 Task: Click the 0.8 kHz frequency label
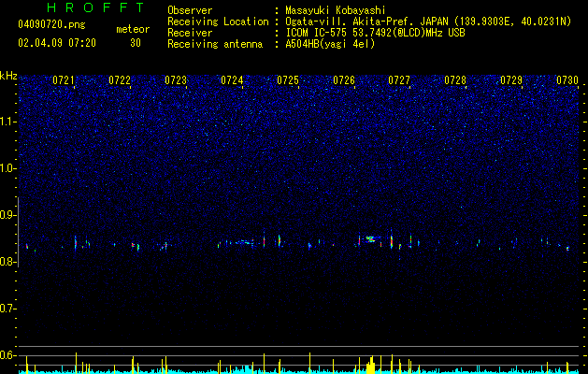pos(7,262)
